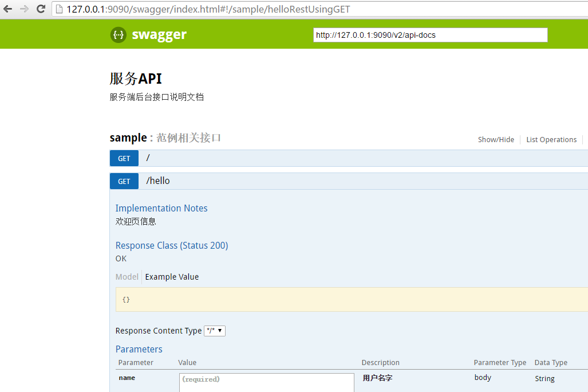Click the swagger logo icon
The image size is (588, 392).
point(118,35)
